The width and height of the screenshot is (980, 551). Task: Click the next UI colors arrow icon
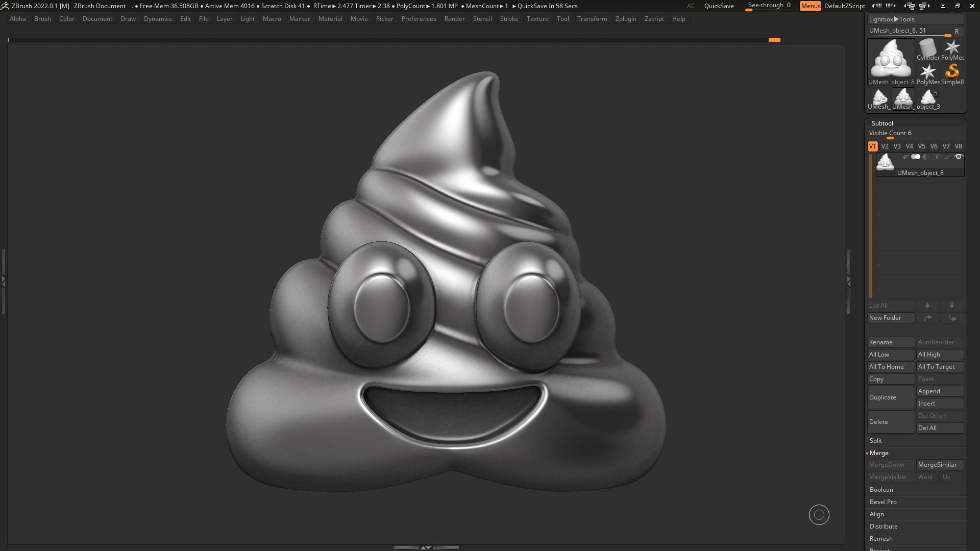891,6
